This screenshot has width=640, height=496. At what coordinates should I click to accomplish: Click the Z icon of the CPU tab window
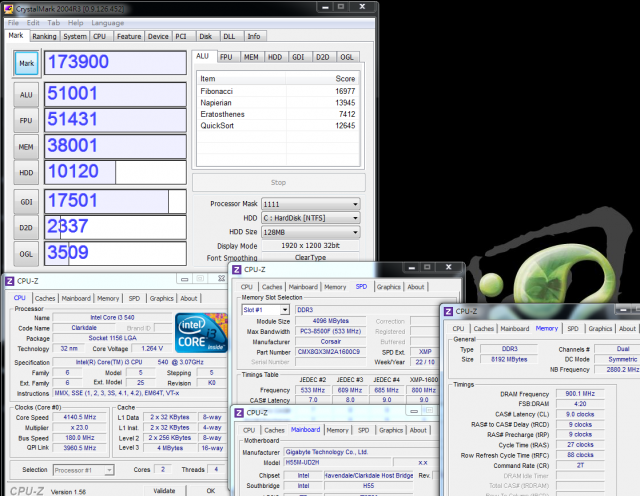point(9,281)
